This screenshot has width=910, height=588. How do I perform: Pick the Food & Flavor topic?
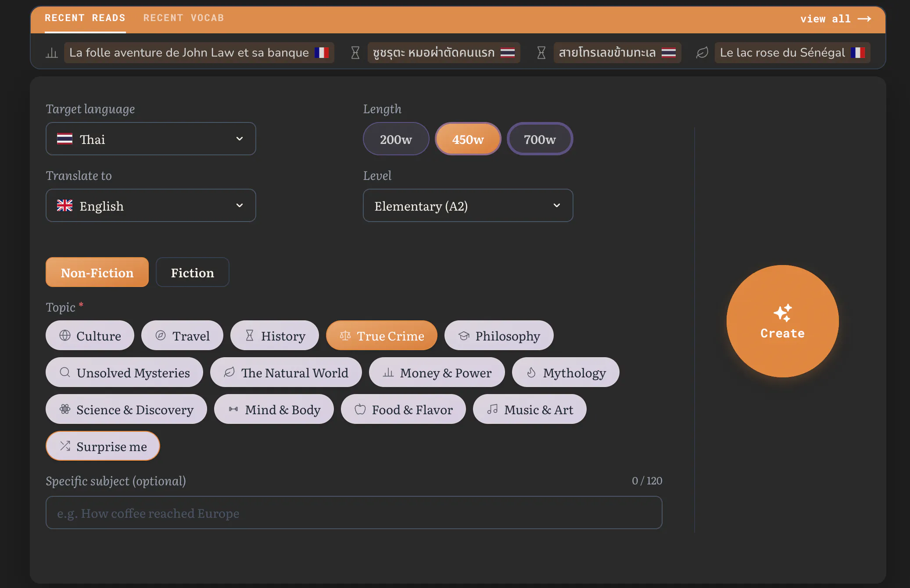(404, 409)
